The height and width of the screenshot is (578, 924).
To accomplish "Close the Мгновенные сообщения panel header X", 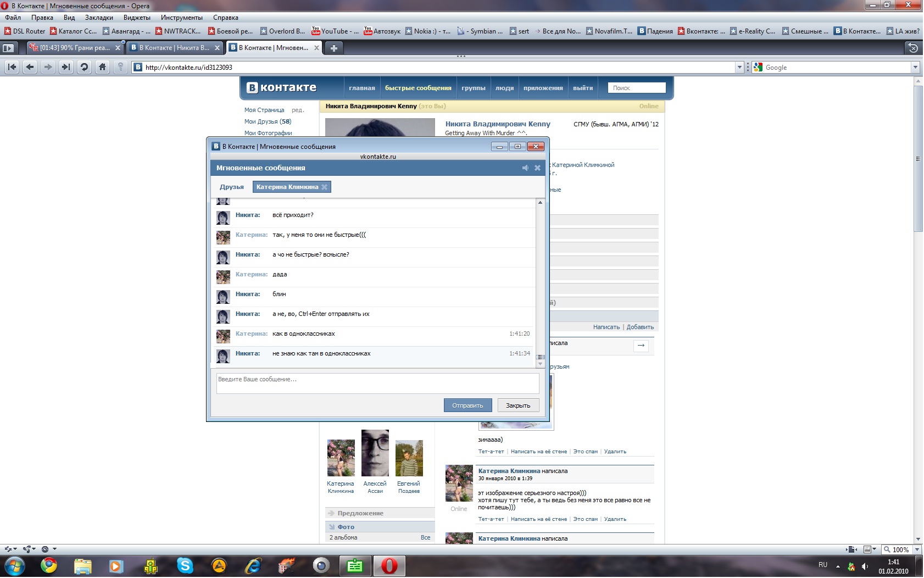I will [x=538, y=168].
